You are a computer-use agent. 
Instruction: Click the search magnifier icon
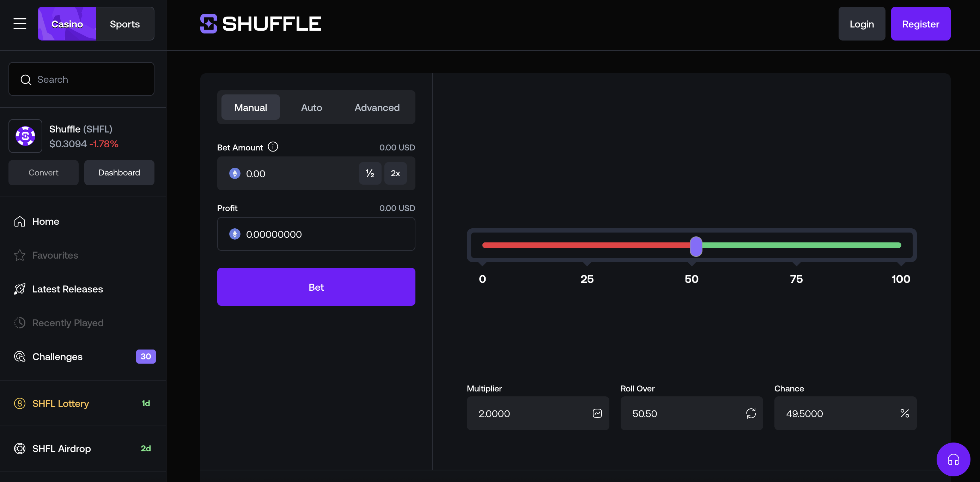(26, 79)
